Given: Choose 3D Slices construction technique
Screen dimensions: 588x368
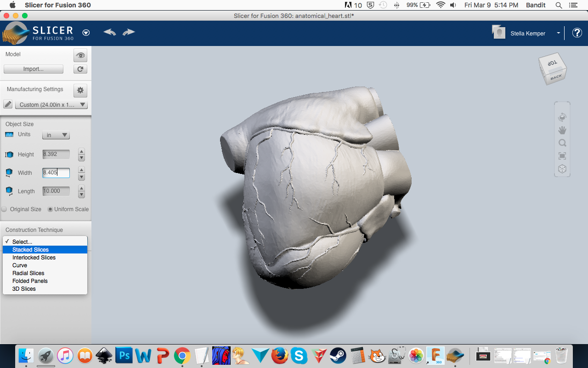Looking at the screenshot, I should pos(45,289).
